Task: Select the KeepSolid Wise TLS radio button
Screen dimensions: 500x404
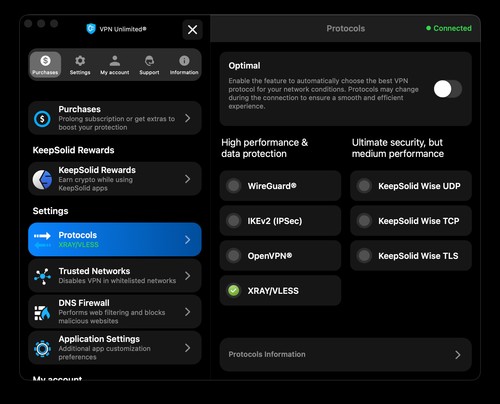Action: click(x=364, y=256)
